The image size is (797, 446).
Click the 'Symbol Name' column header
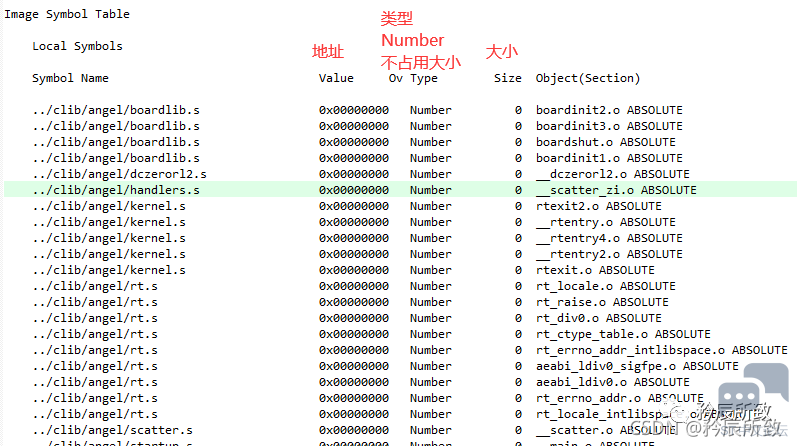(70, 78)
